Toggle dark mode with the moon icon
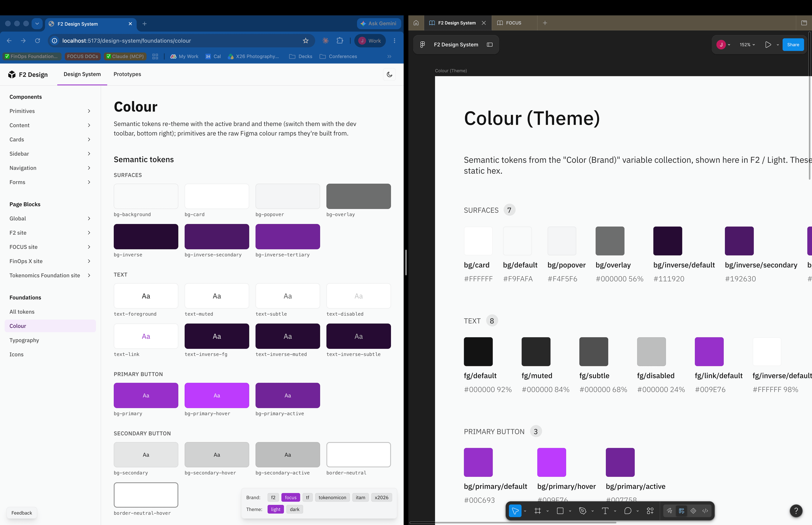The width and height of the screenshot is (812, 525). point(390,74)
